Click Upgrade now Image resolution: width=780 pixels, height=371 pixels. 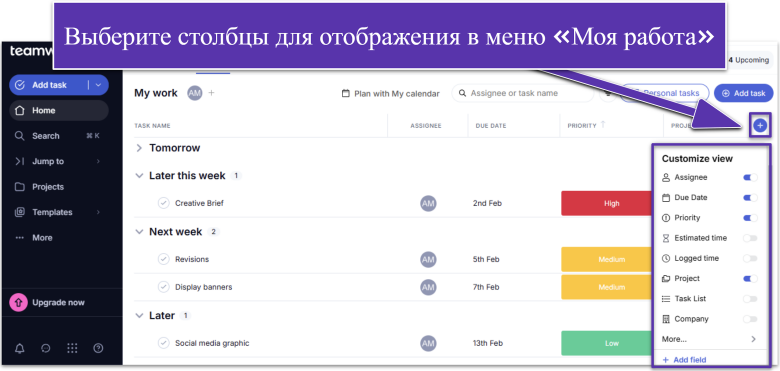(x=58, y=302)
